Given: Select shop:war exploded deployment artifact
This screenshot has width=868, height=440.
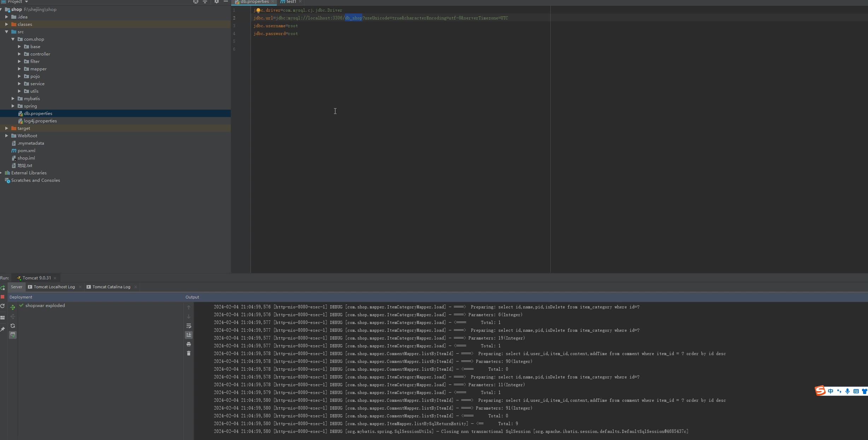Looking at the screenshot, I should pyautogui.click(x=45, y=305).
